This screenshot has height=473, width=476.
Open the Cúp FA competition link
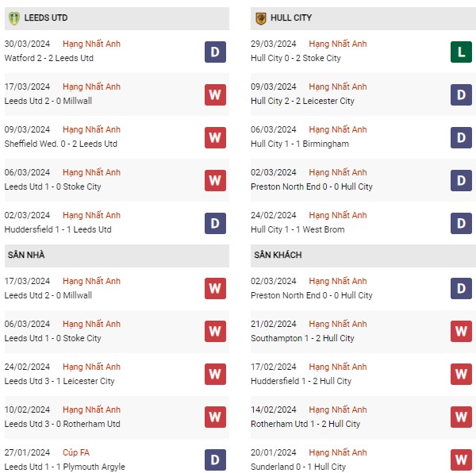click(x=76, y=452)
